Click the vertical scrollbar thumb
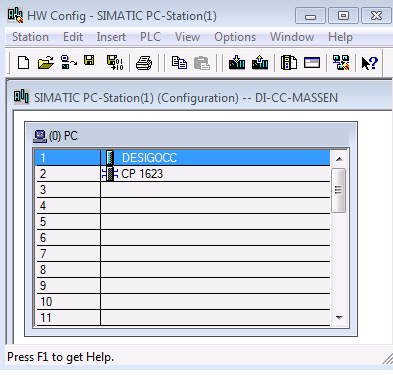 339,190
